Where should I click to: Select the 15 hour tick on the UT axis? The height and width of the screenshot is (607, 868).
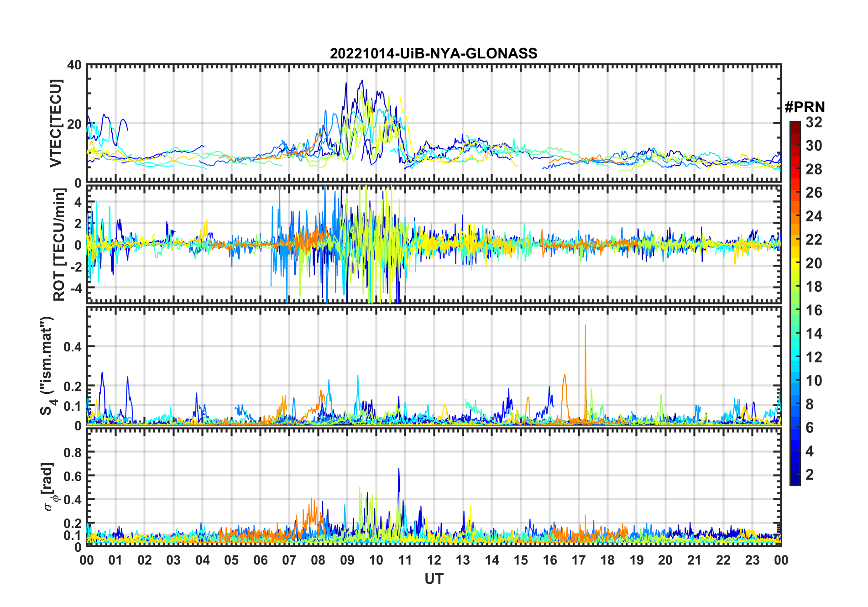click(521, 560)
